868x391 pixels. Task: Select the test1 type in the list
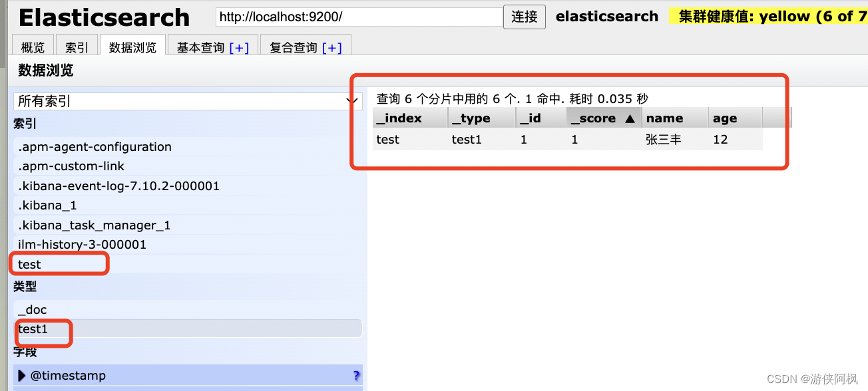click(x=188, y=328)
